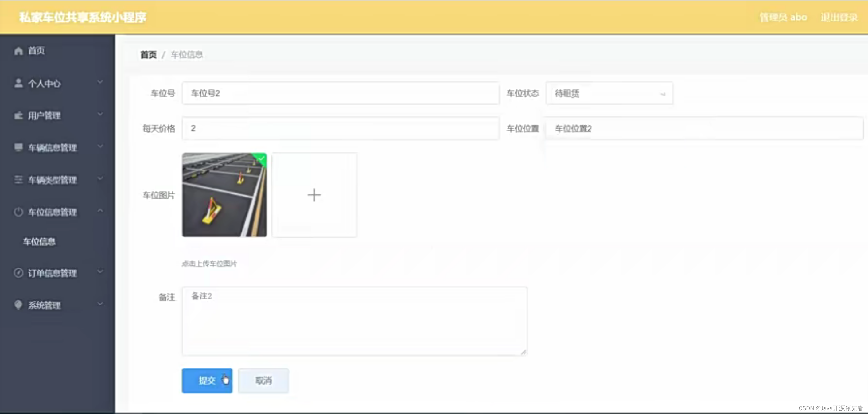Click the 用户管理 sidebar icon
Image resolution: width=868 pixels, height=414 pixels.
(x=18, y=116)
